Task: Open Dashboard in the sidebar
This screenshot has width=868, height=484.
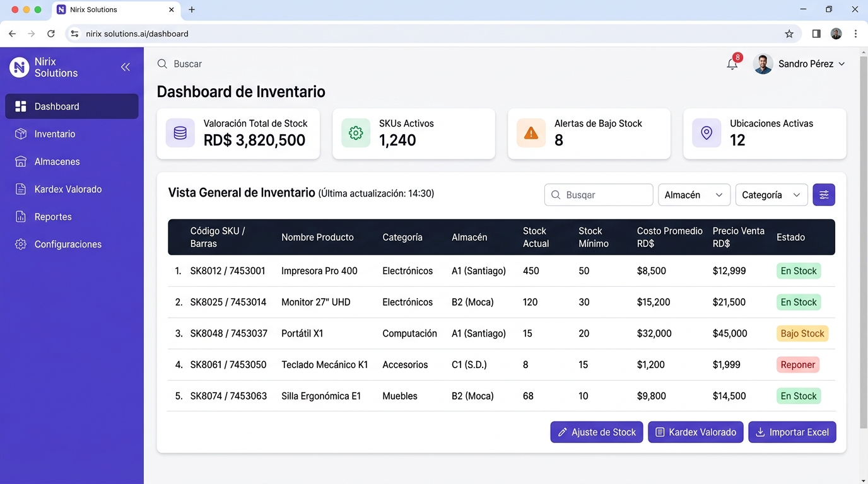Action: [72, 107]
